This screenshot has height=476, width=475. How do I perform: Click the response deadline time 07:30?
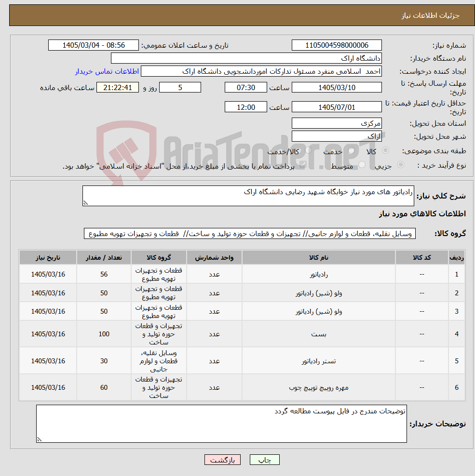click(246, 87)
